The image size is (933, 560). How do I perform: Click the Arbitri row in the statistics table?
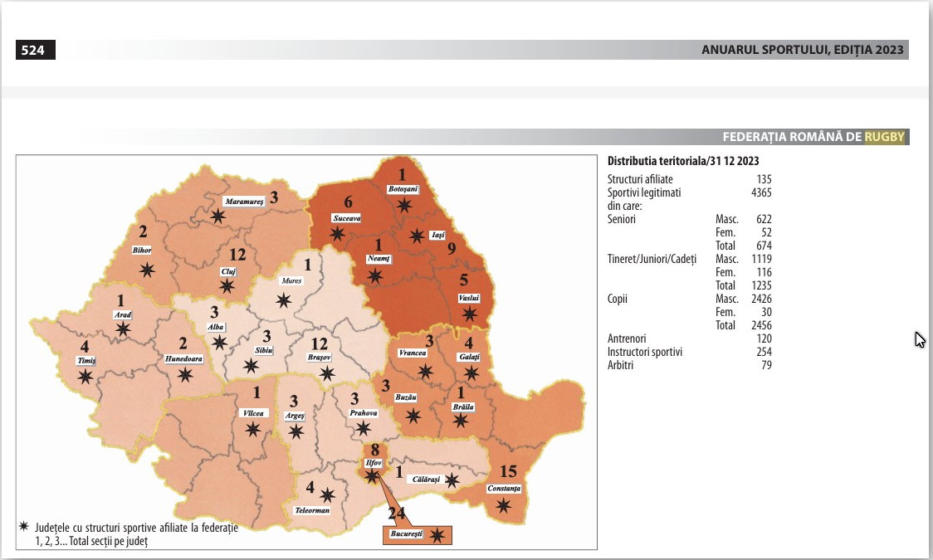pos(623,365)
